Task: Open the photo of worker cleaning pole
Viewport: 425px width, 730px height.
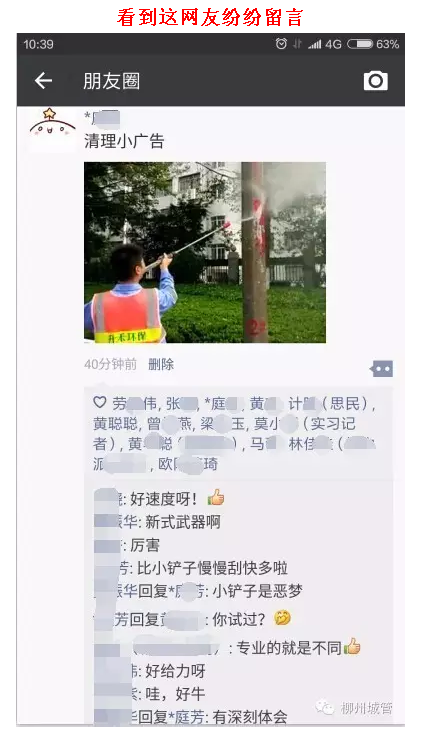Action: 205,252
